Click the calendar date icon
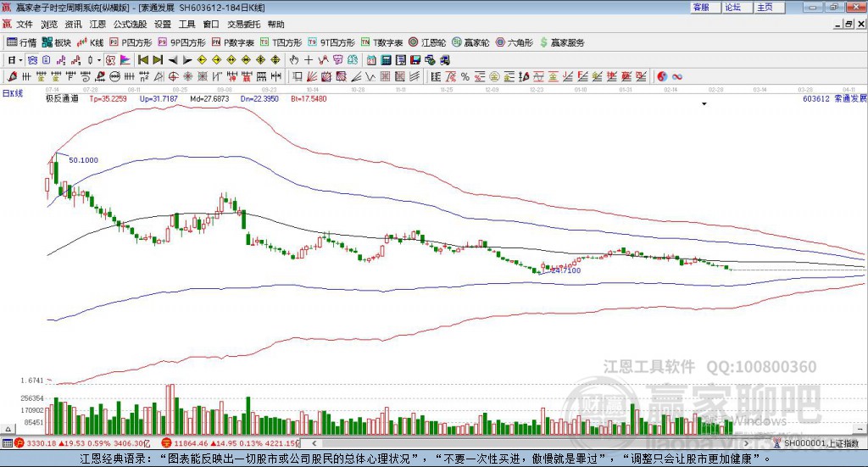The image size is (868, 467). point(371,60)
